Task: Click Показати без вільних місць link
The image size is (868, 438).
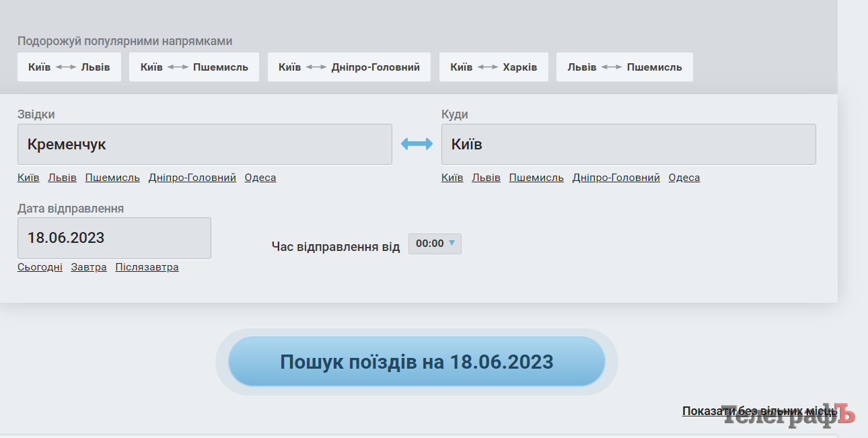Action: pos(759,411)
